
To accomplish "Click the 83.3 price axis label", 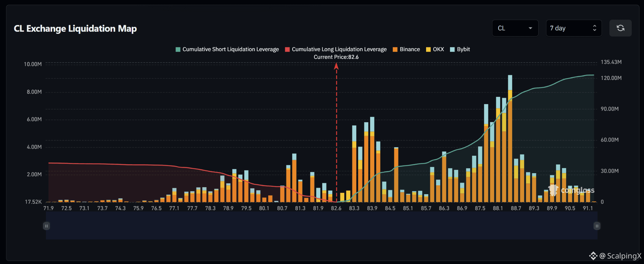I will pyautogui.click(x=354, y=208).
